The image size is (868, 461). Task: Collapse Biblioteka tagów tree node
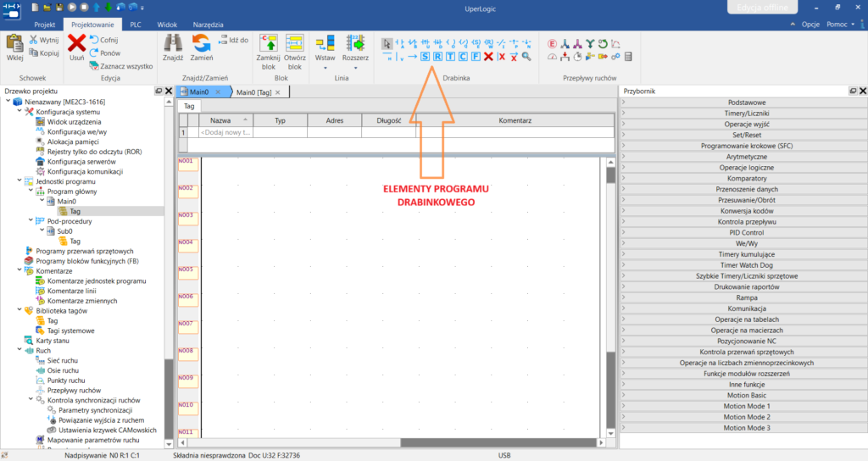[19, 310]
